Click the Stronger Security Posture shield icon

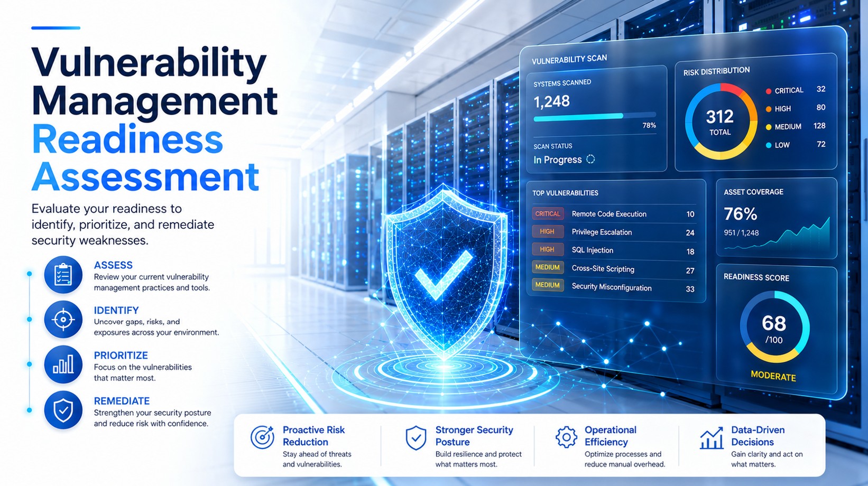(416, 438)
